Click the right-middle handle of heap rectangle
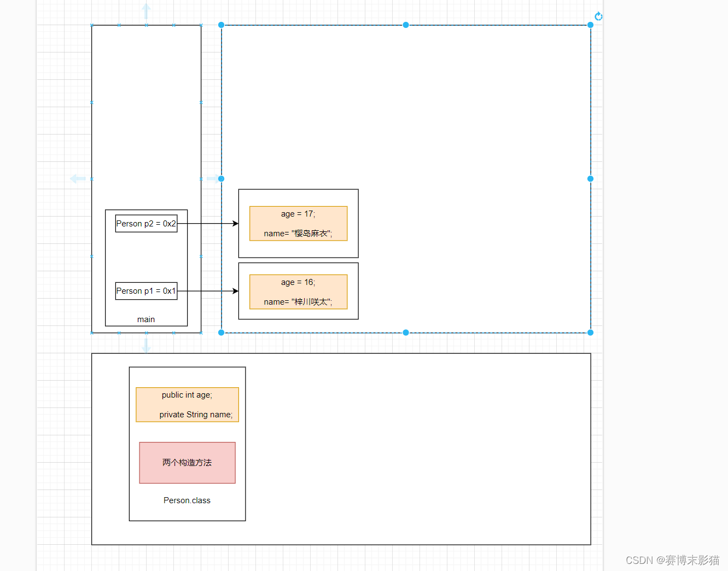 (590, 179)
